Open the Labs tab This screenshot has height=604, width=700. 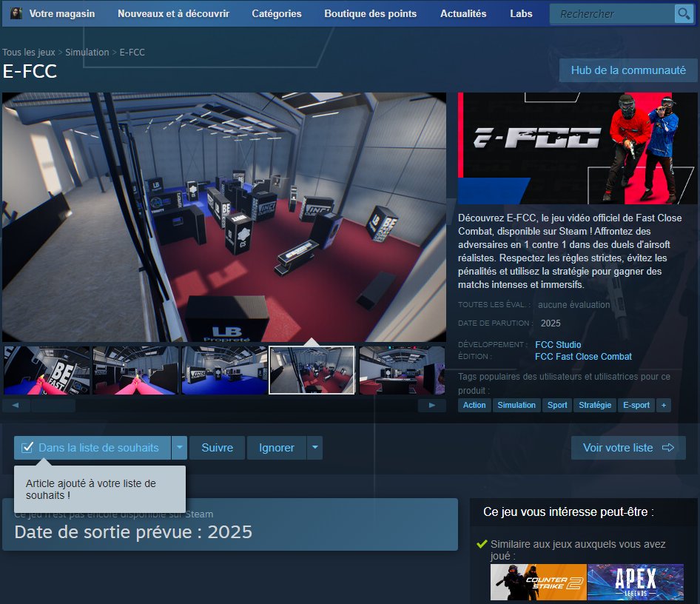pyautogui.click(x=521, y=14)
